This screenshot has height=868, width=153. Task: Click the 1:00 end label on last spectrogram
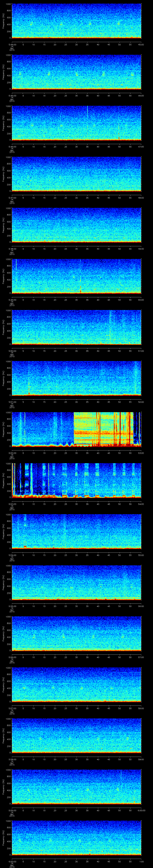[x=141, y=861]
